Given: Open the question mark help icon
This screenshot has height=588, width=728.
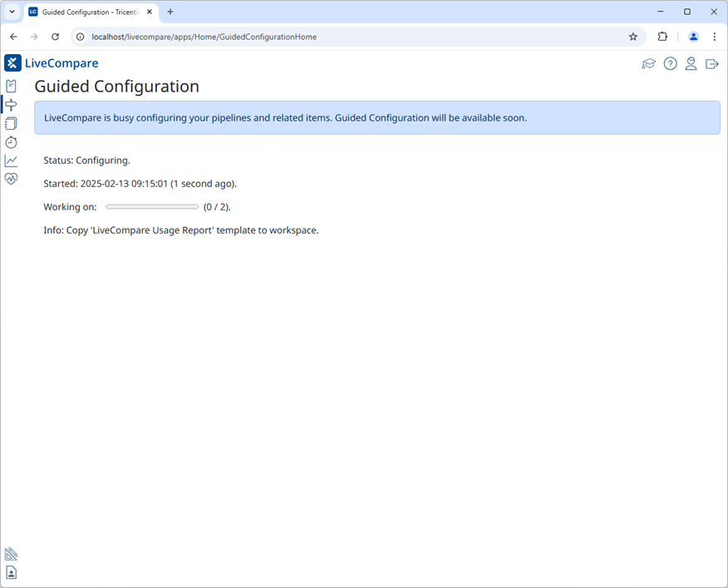Looking at the screenshot, I should pos(670,63).
